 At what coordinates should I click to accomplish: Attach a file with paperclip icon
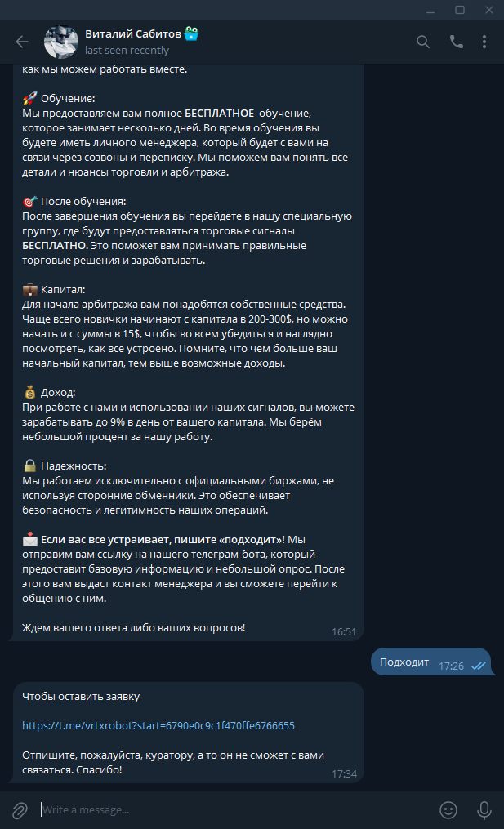coord(20,810)
